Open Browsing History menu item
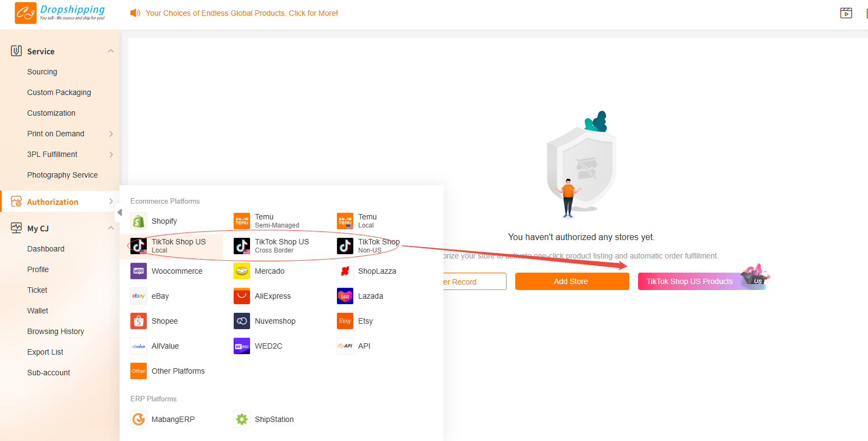The height and width of the screenshot is (441, 868). [56, 331]
